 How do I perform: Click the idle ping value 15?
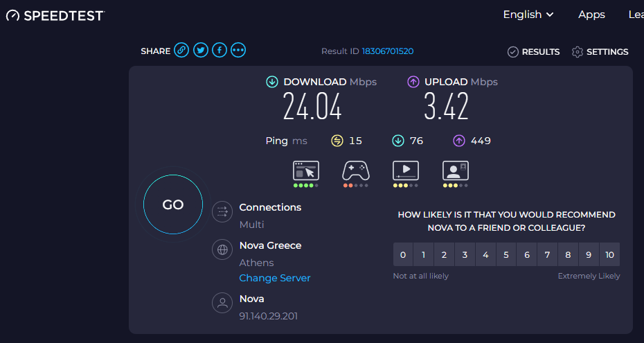pyautogui.click(x=355, y=141)
